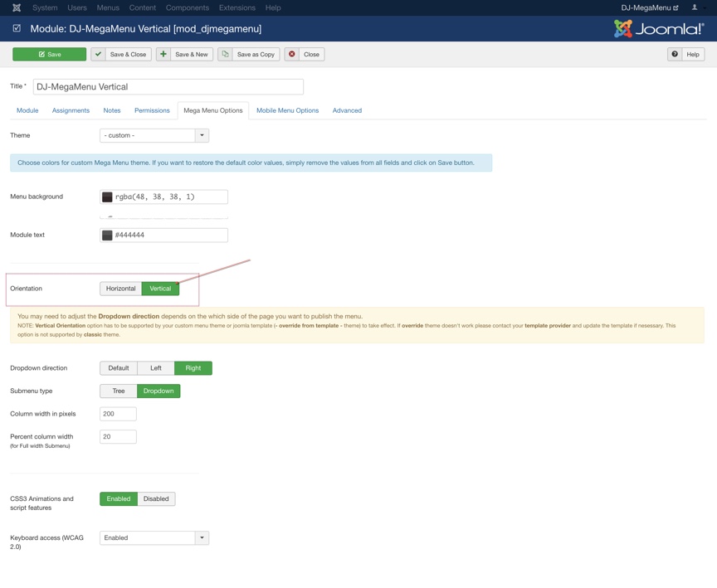Switch to the Notes tab
717x588 pixels.
pos(112,110)
